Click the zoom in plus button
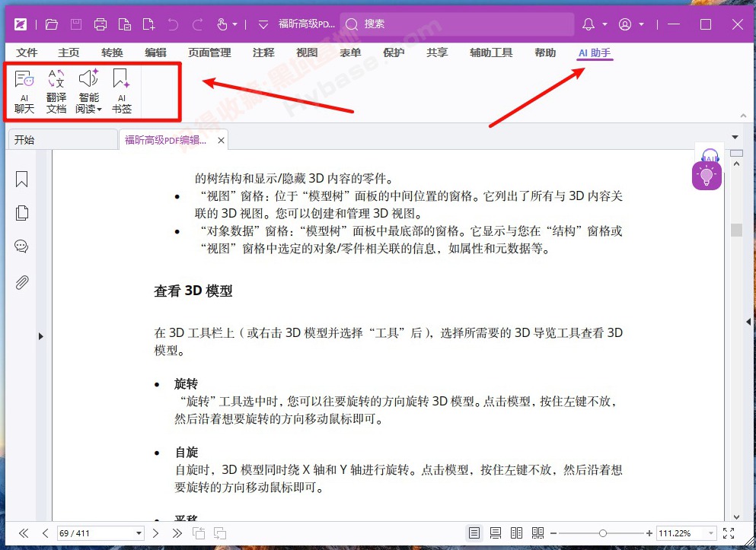 649,533
